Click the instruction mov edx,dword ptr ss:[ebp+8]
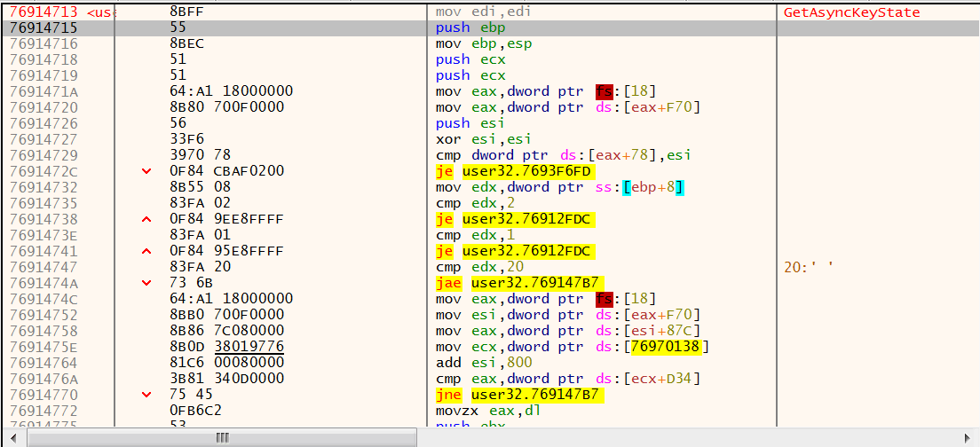The height and width of the screenshot is (447, 980). (x=560, y=187)
